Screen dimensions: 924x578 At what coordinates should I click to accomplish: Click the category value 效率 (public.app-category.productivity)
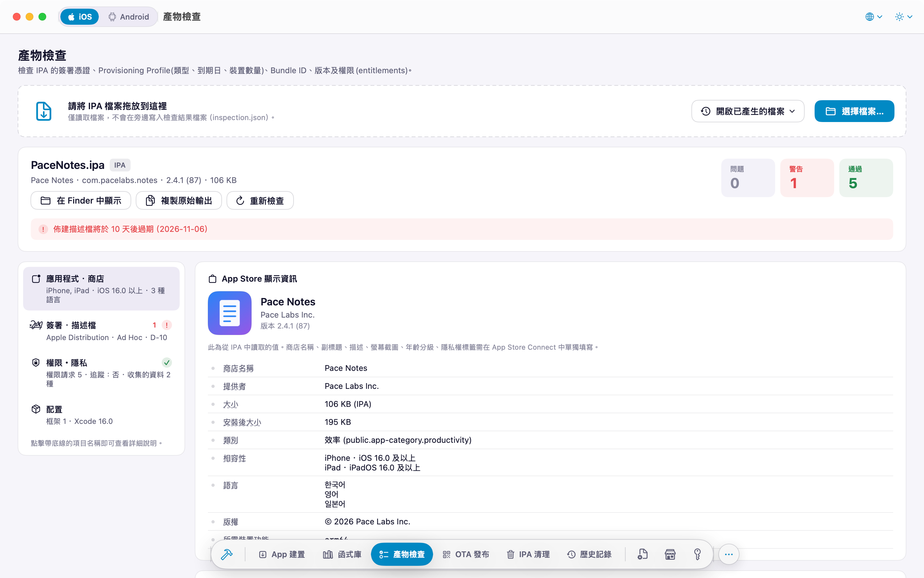(398, 440)
